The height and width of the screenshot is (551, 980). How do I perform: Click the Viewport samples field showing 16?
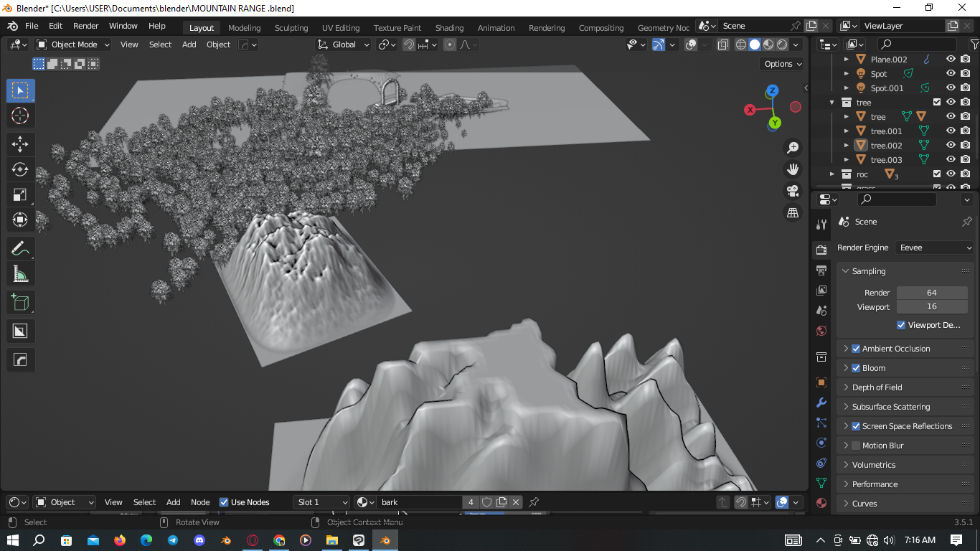click(x=932, y=306)
